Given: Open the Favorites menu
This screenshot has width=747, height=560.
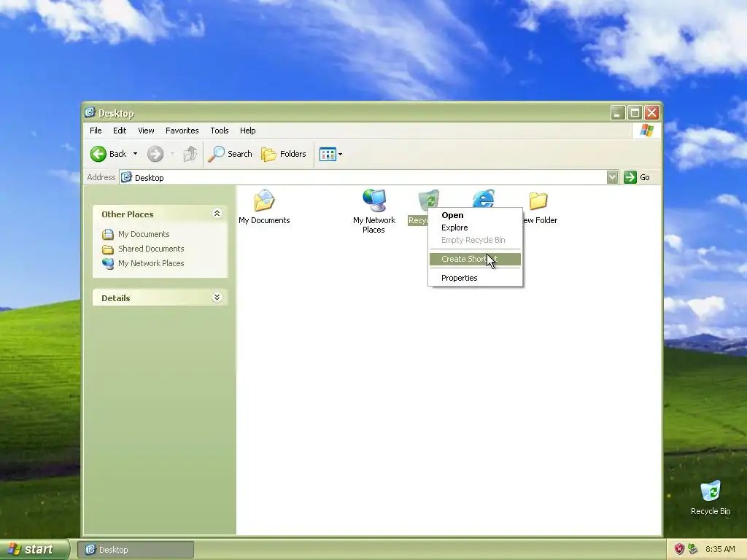Looking at the screenshot, I should (x=182, y=131).
